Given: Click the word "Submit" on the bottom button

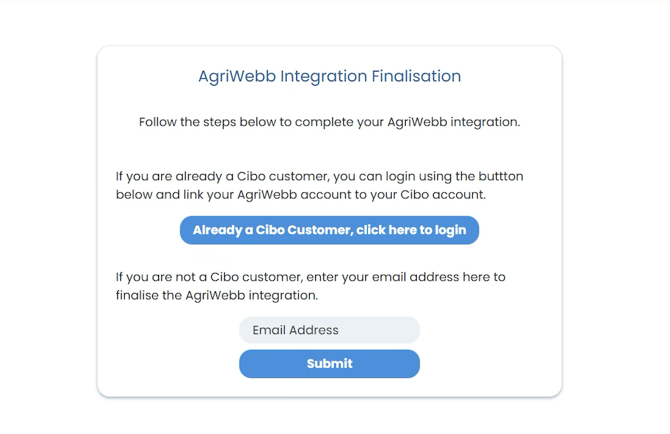Looking at the screenshot, I should point(329,364).
